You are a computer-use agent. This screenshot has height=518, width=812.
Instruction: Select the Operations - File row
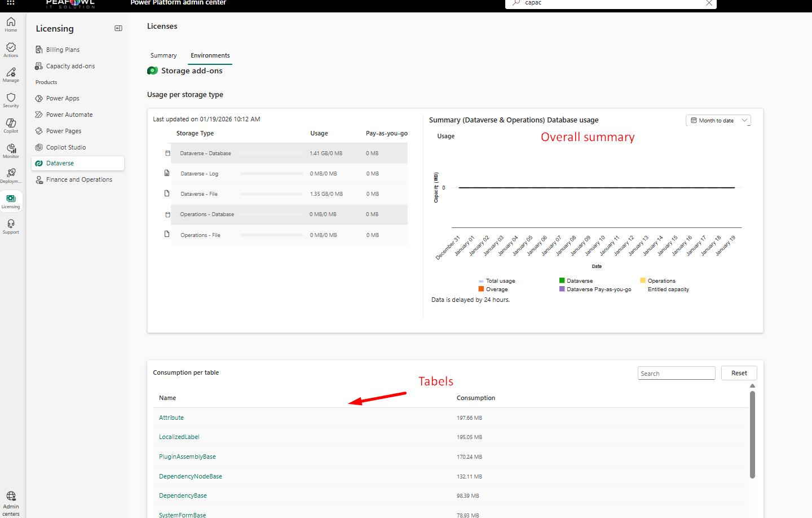click(x=289, y=235)
